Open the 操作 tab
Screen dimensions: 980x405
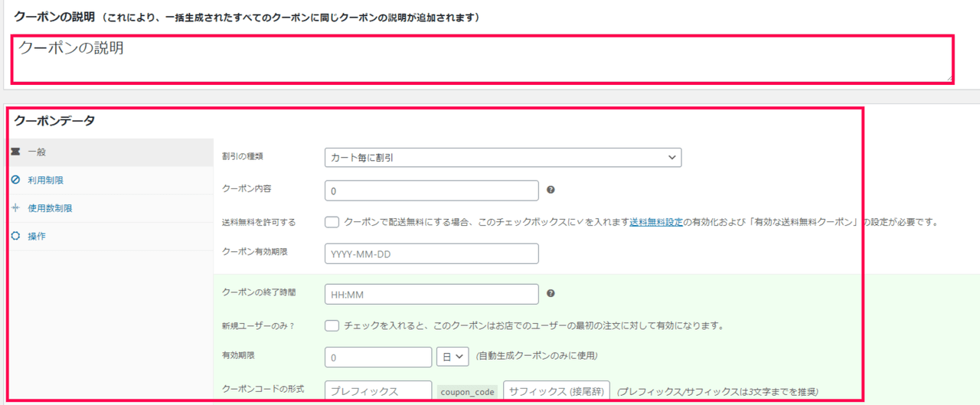coord(37,237)
